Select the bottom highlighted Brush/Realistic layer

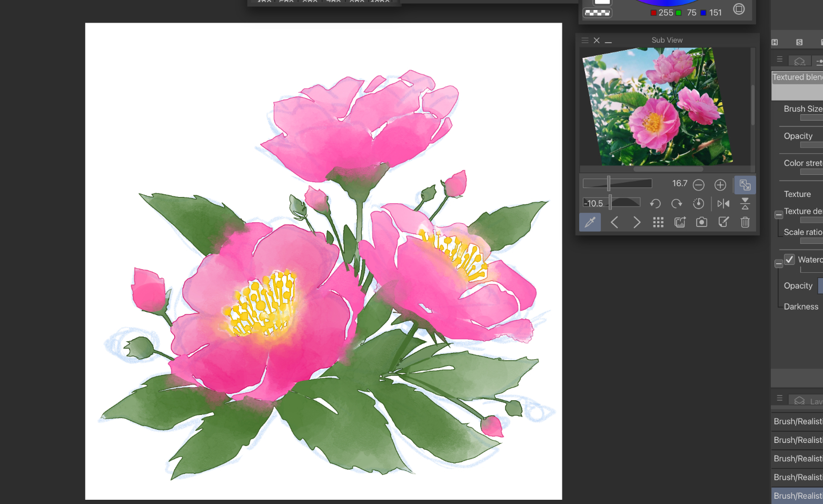click(x=797, y=496)
